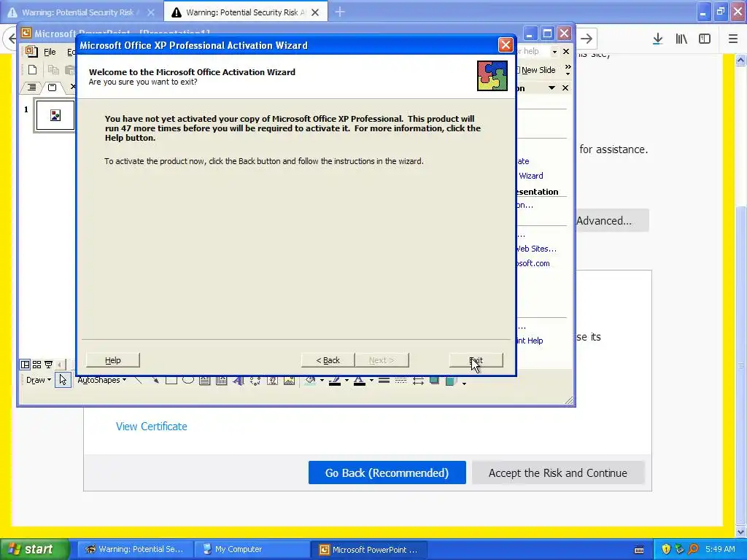Screen dimensions: 747x560
Task: Click the Dash Style icon
Action: click(400, 380)
